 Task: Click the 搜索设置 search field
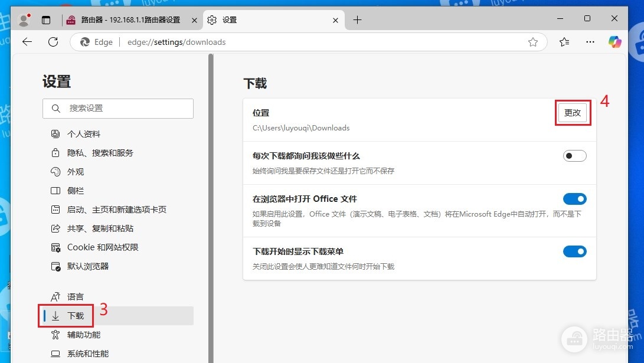pos(118,109)
